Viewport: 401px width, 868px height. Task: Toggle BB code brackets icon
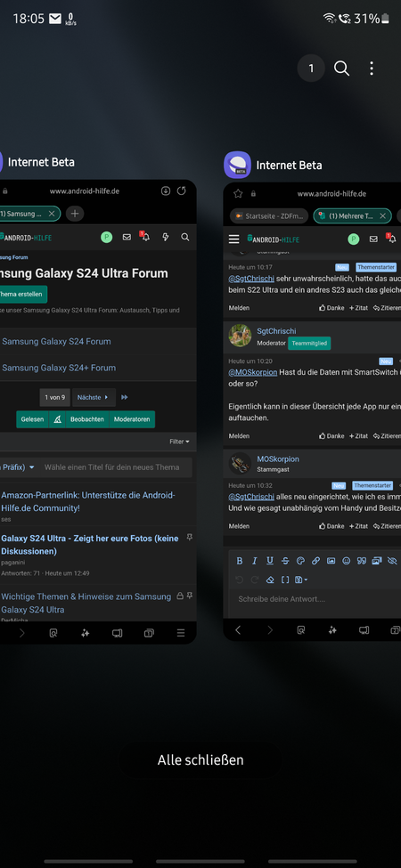pyautogui.click(x=285, y=580)
